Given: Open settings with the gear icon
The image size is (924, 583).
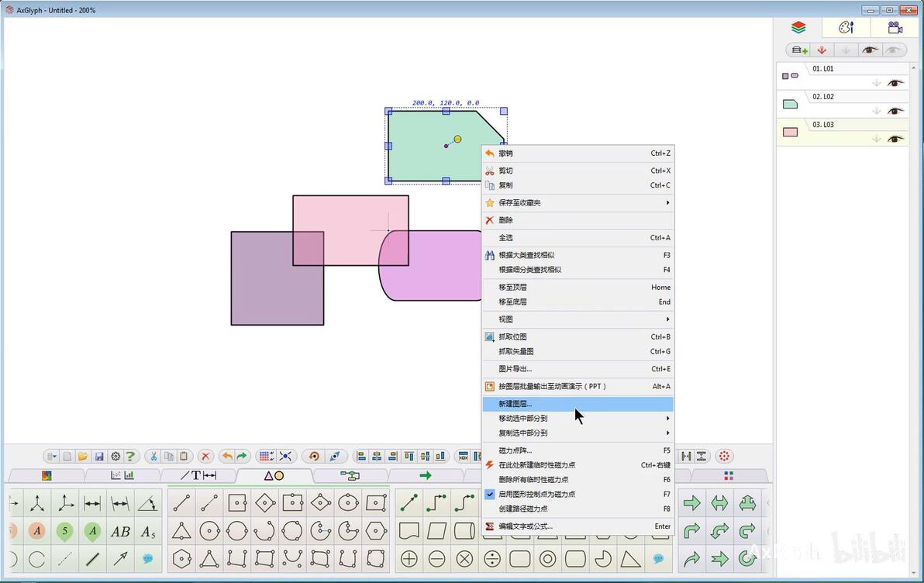Looking at the screenshot, I should pyautogui.click(x=115, y=457).
